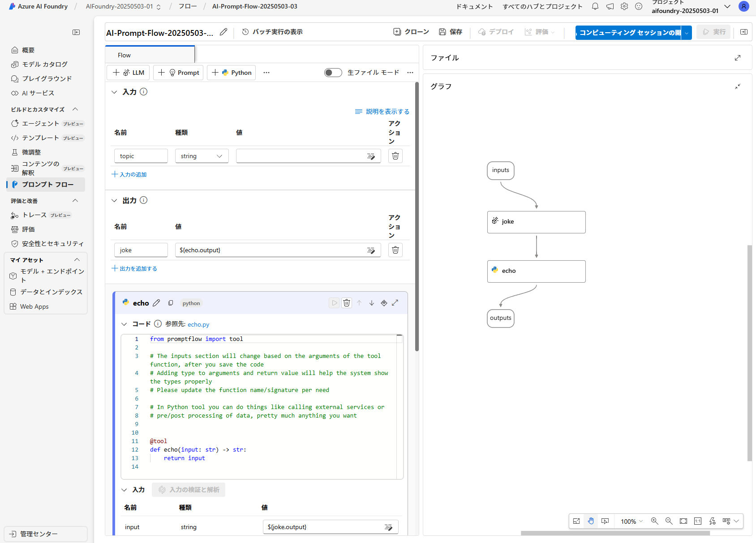This screenshot has width=756, height=543.
Task: Switch to the Flow tab
Action: 124,55
